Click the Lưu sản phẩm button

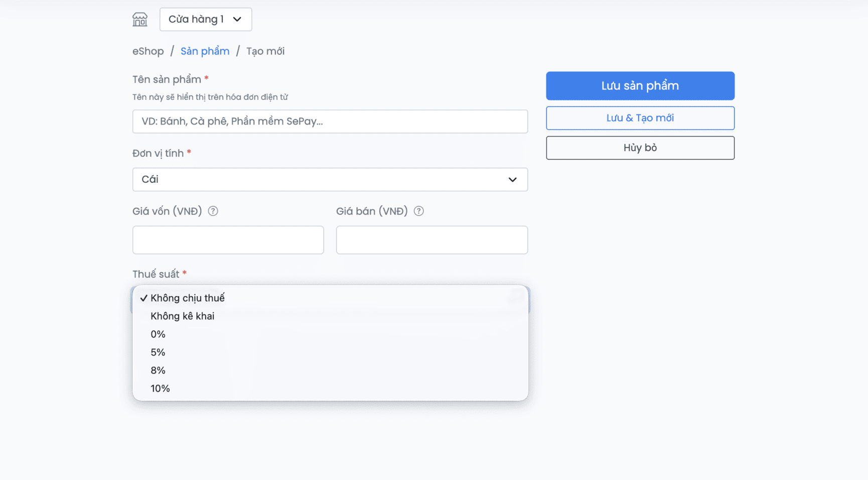[640, 86]
